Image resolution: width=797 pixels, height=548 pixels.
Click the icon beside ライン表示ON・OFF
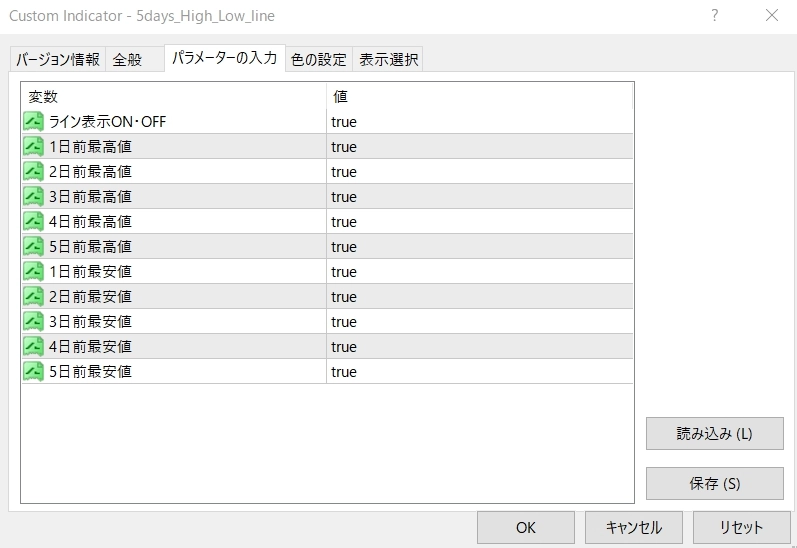click(x=34, y=122)
